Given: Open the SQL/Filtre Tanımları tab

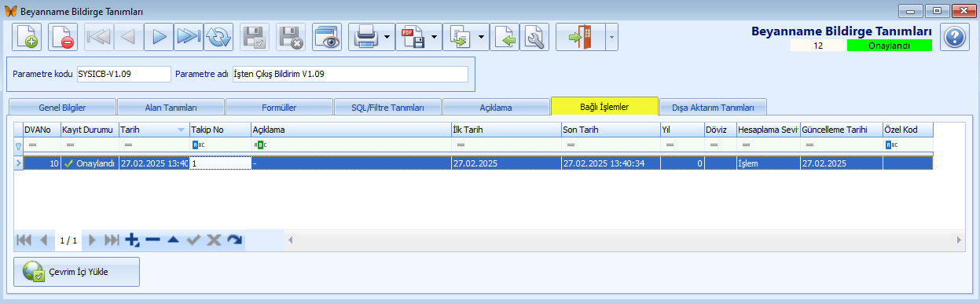Looking at the screenshot, I should click(387, 107).
